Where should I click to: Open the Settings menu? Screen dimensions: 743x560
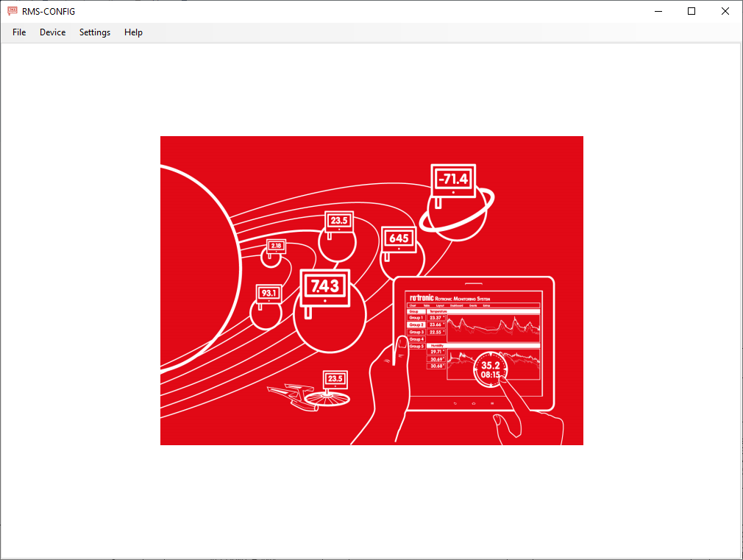[x=95, y=32]
